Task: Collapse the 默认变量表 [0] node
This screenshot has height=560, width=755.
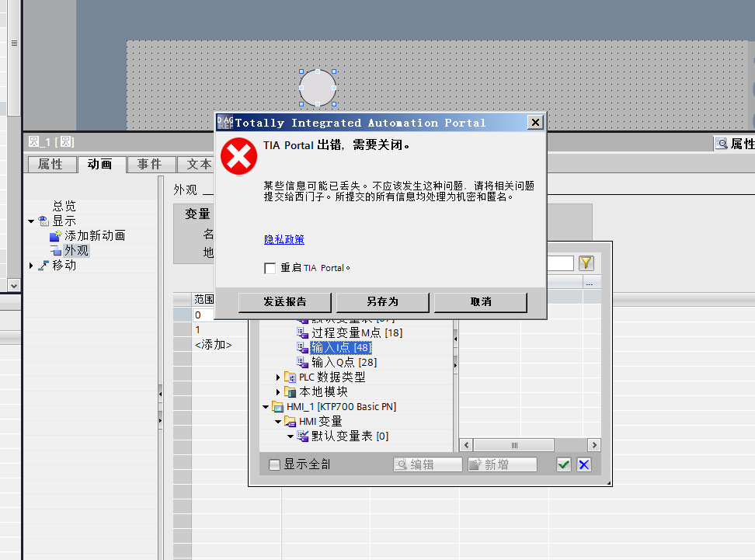Action: coord(291,437)
